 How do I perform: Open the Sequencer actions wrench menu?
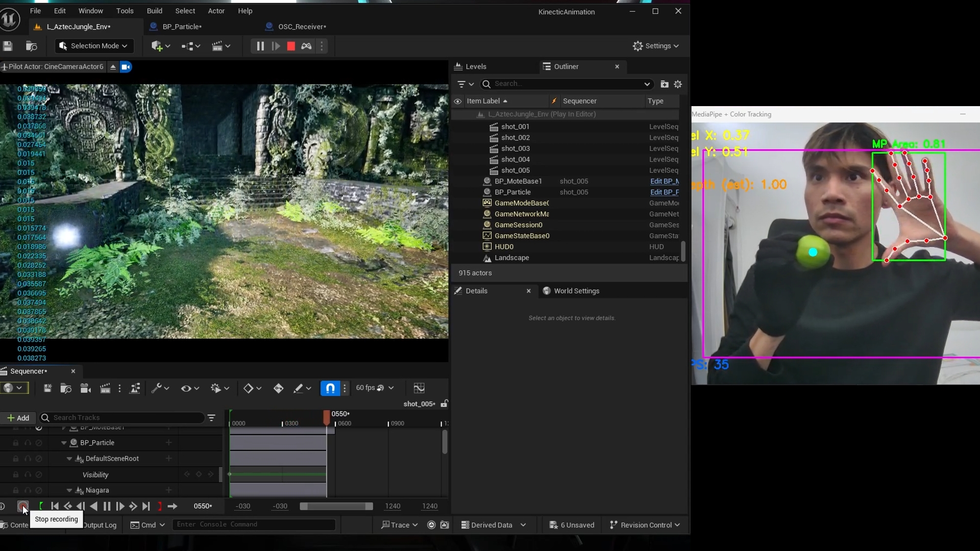pos(160,388)
